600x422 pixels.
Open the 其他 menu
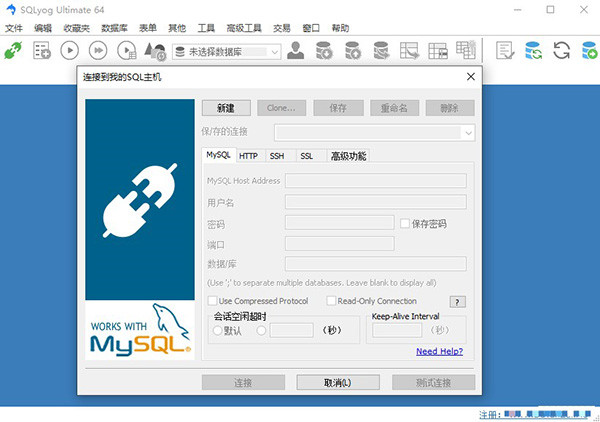click(177, 28)
